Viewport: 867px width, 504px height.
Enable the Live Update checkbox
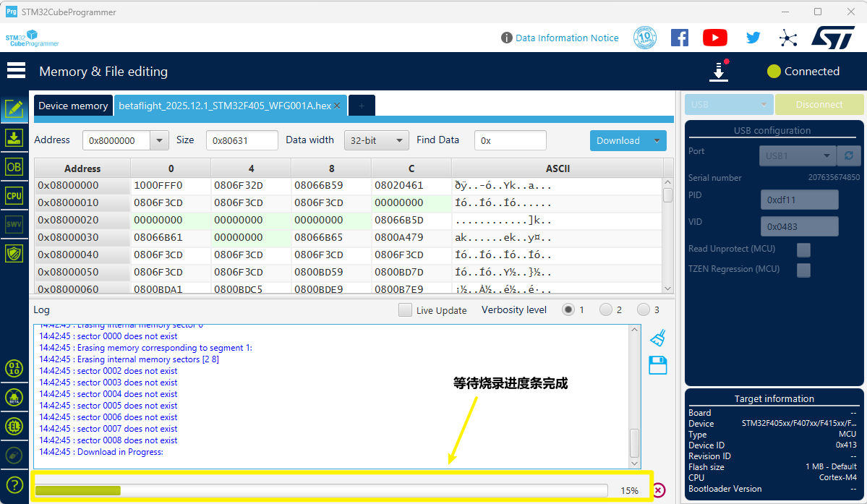[x=406, y=310]
